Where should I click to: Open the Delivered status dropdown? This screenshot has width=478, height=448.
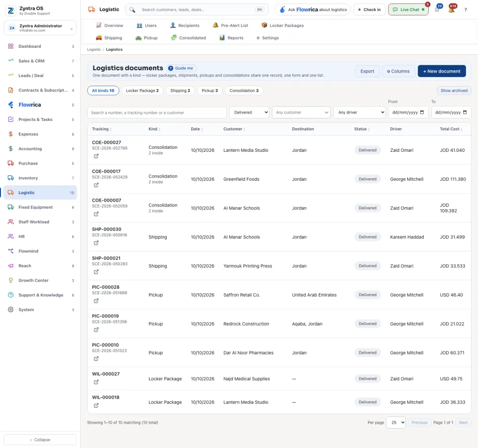click(249, 112)
